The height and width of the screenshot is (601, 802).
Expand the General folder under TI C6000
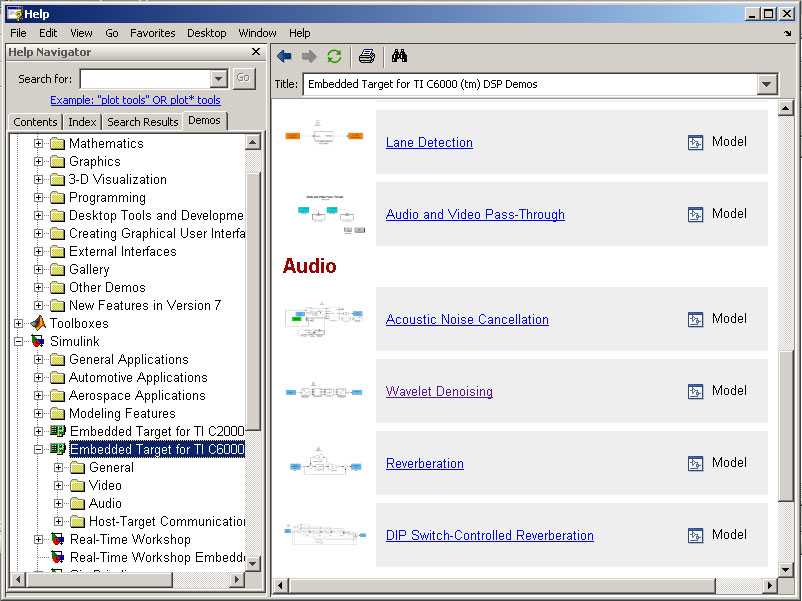[58, 467]
